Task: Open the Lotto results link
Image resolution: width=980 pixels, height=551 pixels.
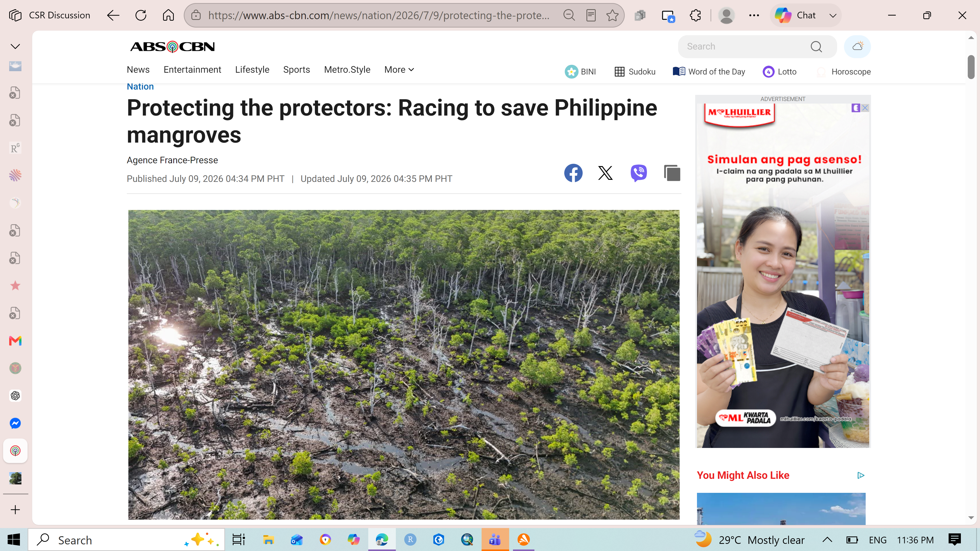Action: (x=779, y=71)
